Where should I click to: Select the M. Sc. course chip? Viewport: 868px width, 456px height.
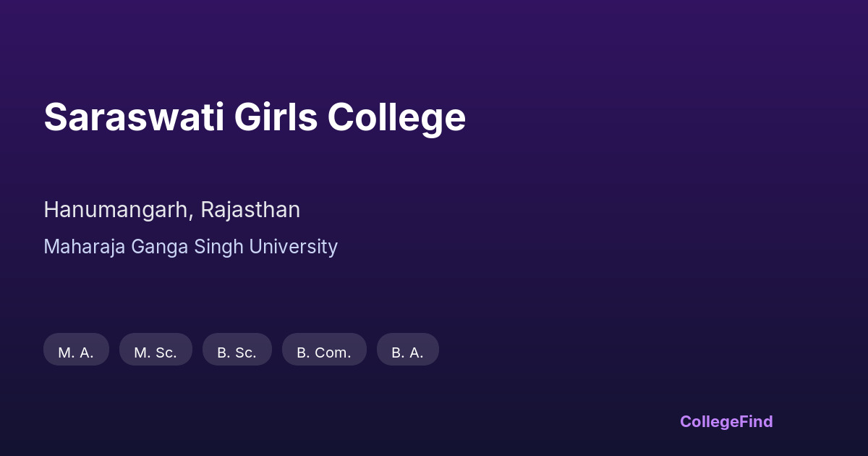(x=156, y=352)
